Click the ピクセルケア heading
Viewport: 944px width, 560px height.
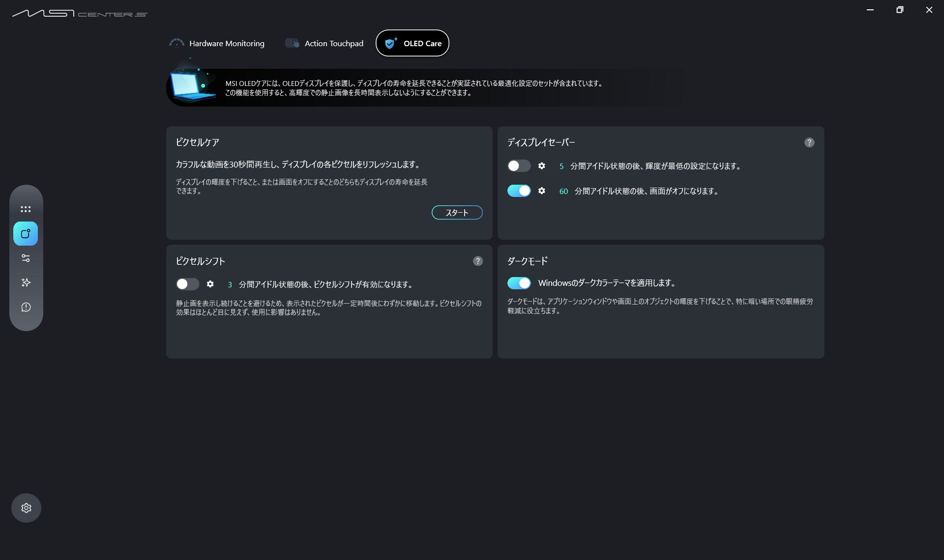tap(198, 142)
